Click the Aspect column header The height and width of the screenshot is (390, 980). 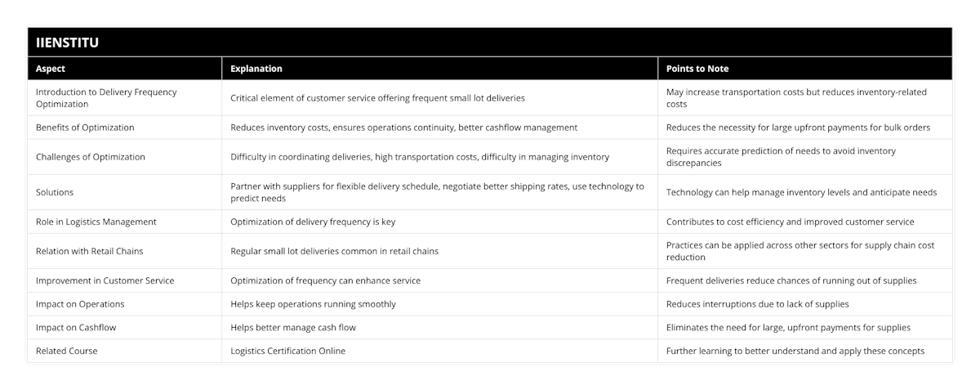(51, 69)
